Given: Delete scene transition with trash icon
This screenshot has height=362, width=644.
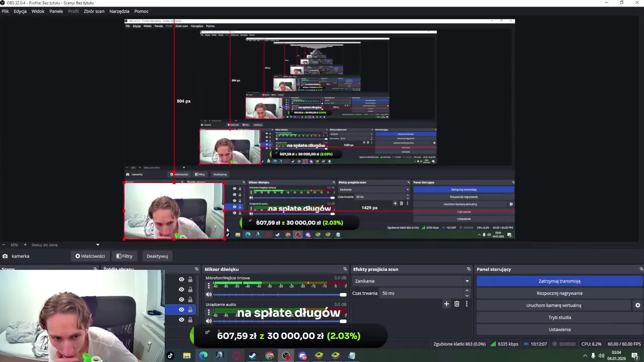Looking at the screenshot, I should click(x=457, y=304).
